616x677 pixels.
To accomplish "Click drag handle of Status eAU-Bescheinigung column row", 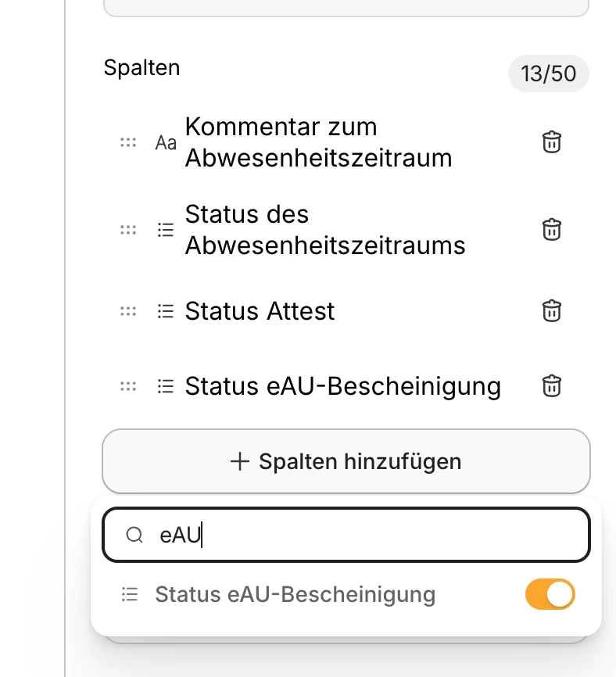I will click(x=128, y=386).
